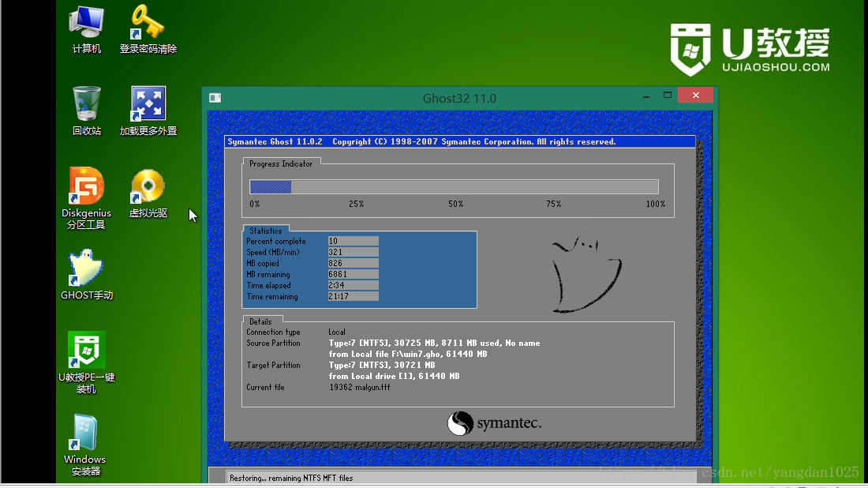Close the Ghost32 11.0 window
This screenshot has height=488, width=868.
click(x=695, y=96)
